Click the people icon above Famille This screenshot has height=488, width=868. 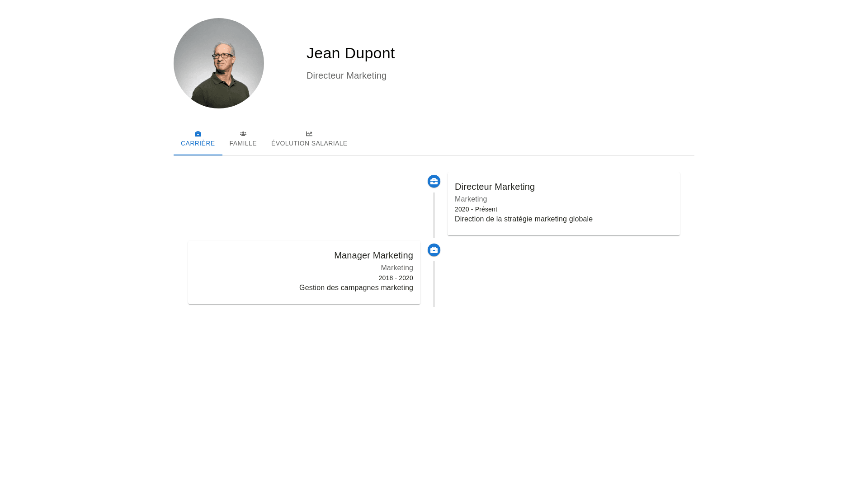click(243, 134)
